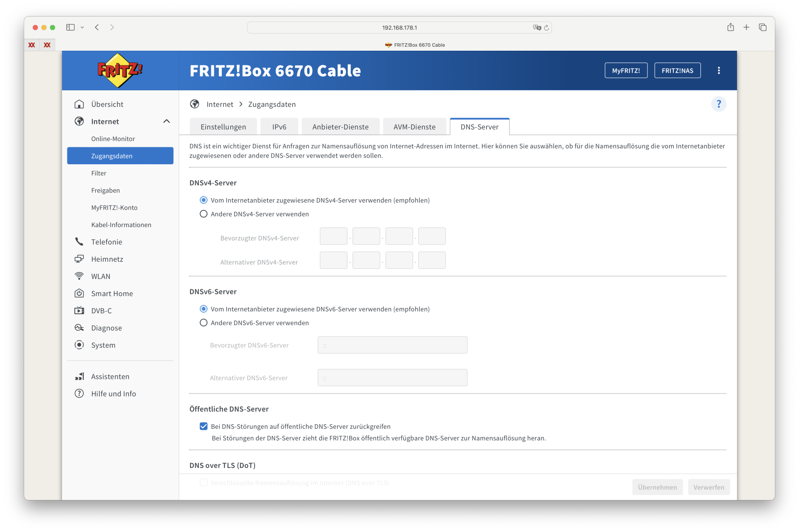Click the Diagnose icon

[79, 328]
